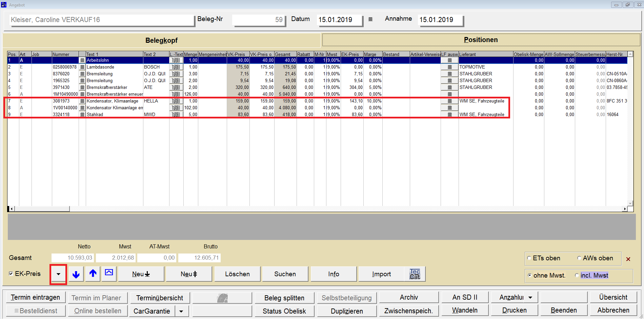Open L.-Text editor icon in Lambdasonde row

pos(176,67)
